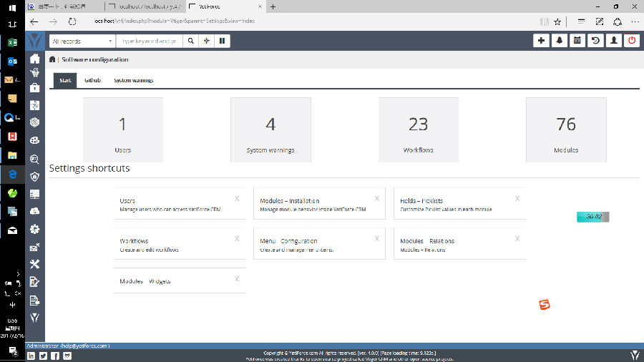
Task: Open Outlook from the Windows taskbar
Action: 12,62
